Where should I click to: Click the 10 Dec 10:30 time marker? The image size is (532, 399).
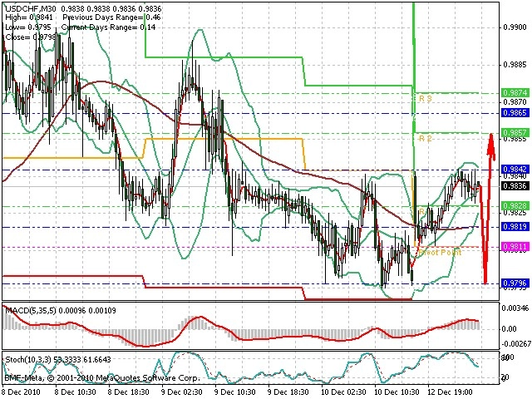(x=396, y=392)
